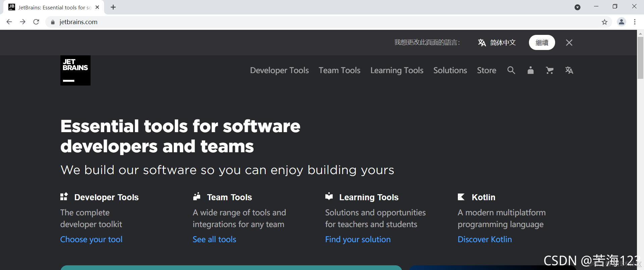644x270 pixels.
Task: Click the Learning Tools card heading
Action: 369,197
